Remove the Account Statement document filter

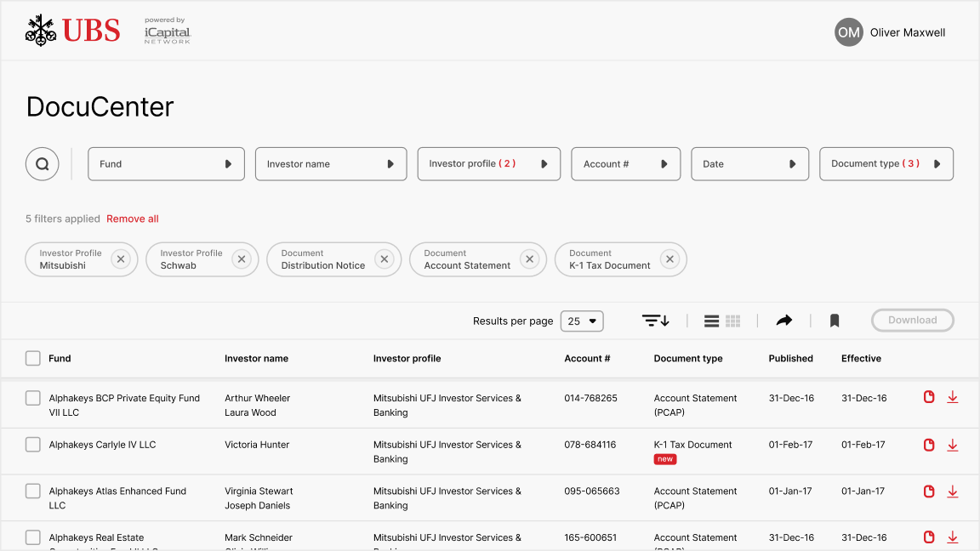[x=529, y=258]
